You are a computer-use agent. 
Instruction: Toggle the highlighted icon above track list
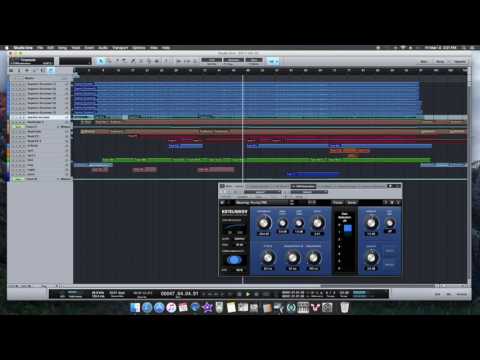coord(51,70)
